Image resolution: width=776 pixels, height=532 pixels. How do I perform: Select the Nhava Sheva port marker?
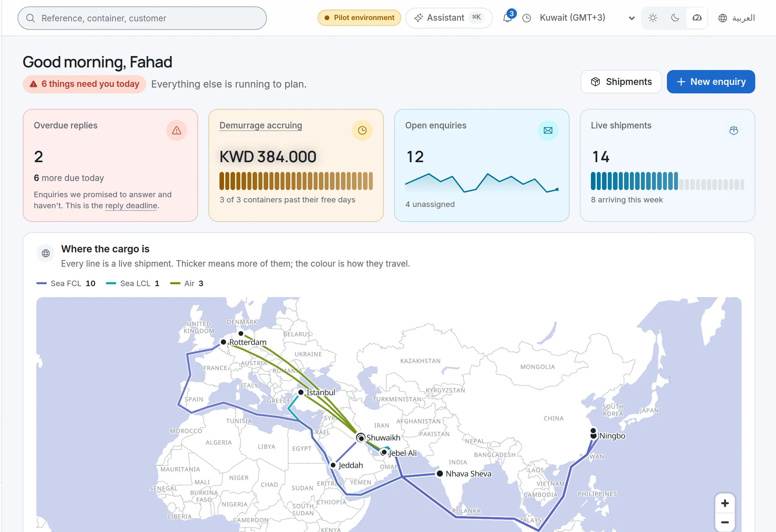(440, 474)
